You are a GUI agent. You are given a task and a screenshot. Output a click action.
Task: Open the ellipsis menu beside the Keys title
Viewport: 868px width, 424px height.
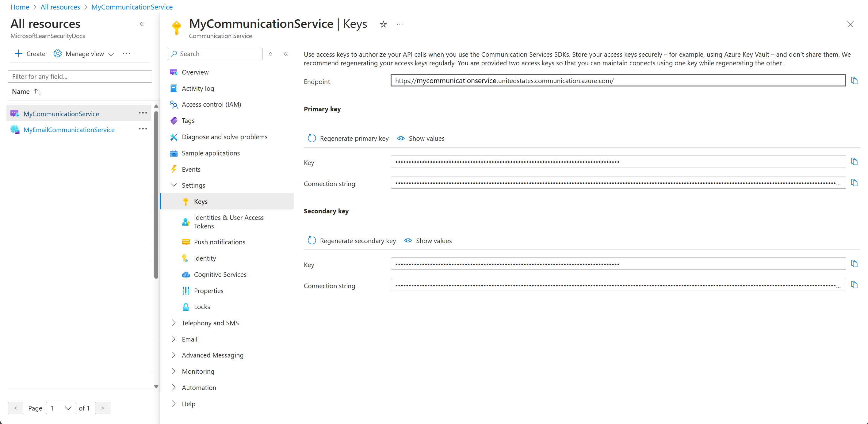400,24
